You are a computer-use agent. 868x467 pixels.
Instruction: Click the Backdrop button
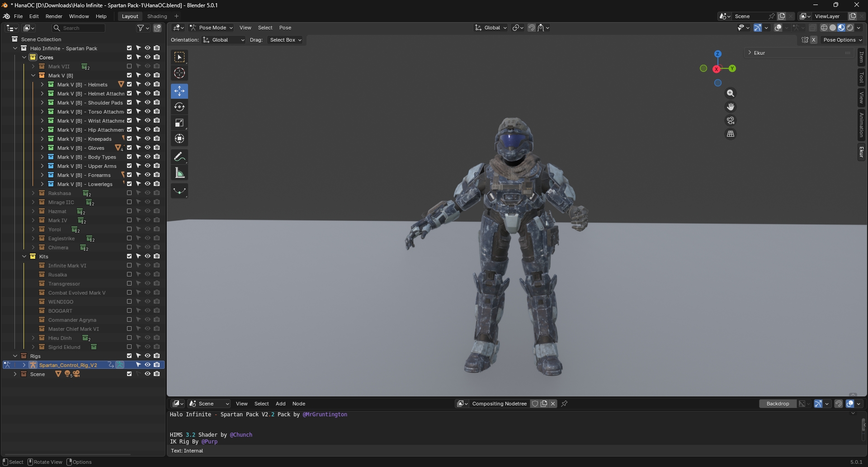coord(778,404)
